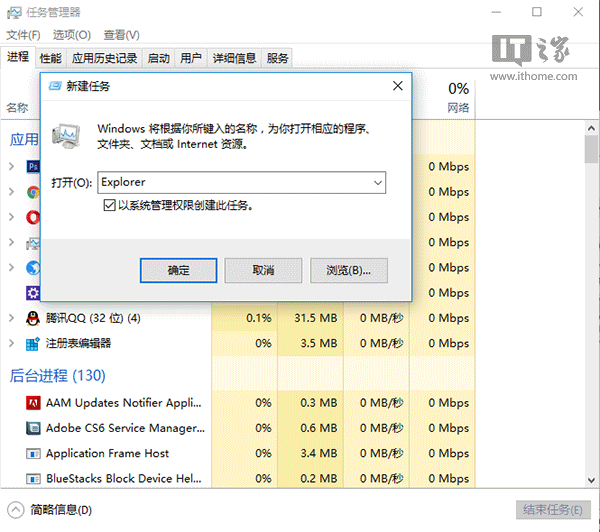
Task: Click the BlueStacks Block Device Helper icon
Action: click(x=33, y=478)
